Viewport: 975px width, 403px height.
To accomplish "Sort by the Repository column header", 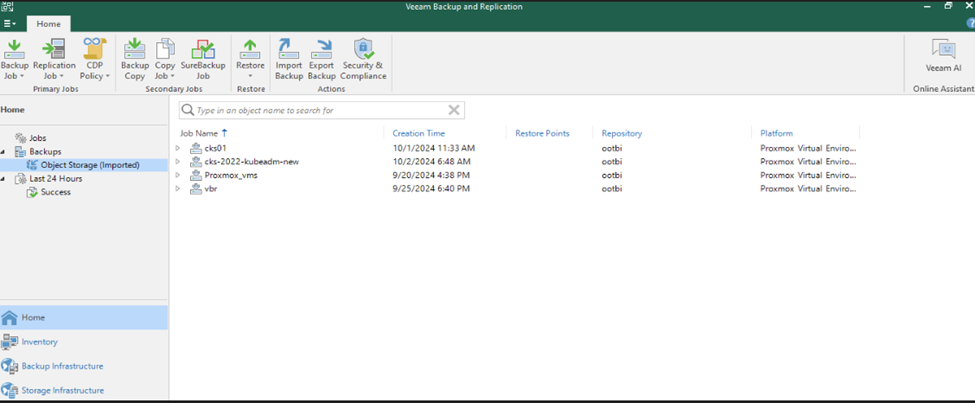I will pos(622,133).
